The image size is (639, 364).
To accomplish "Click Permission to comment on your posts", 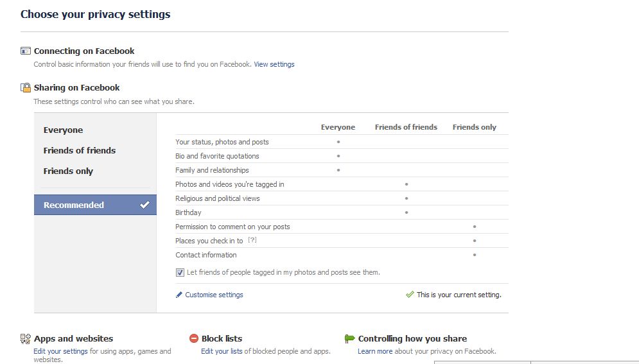I will (x=232, y=227).
